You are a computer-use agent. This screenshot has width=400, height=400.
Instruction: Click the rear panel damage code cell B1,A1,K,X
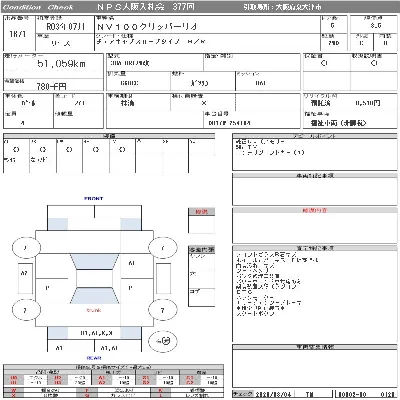[x=96, y=333]
